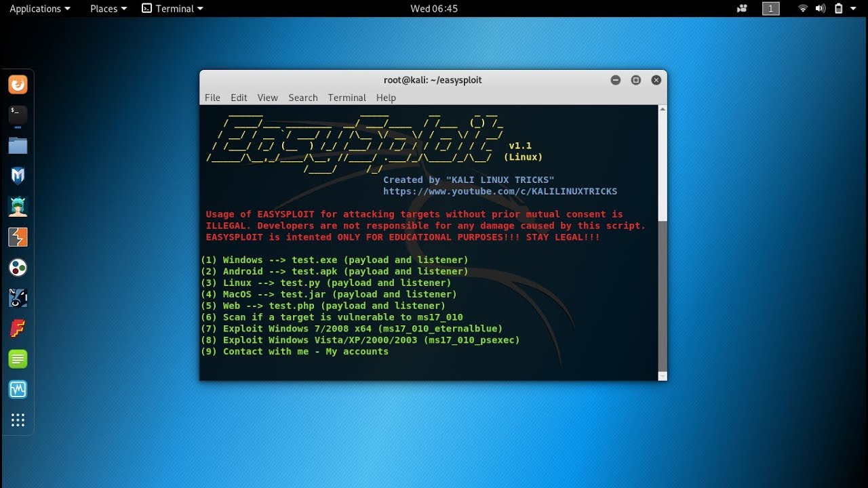Open the Leafpad text editor icon
The height and width of the screenshot is (488, 868).
(x=17, y=359)
